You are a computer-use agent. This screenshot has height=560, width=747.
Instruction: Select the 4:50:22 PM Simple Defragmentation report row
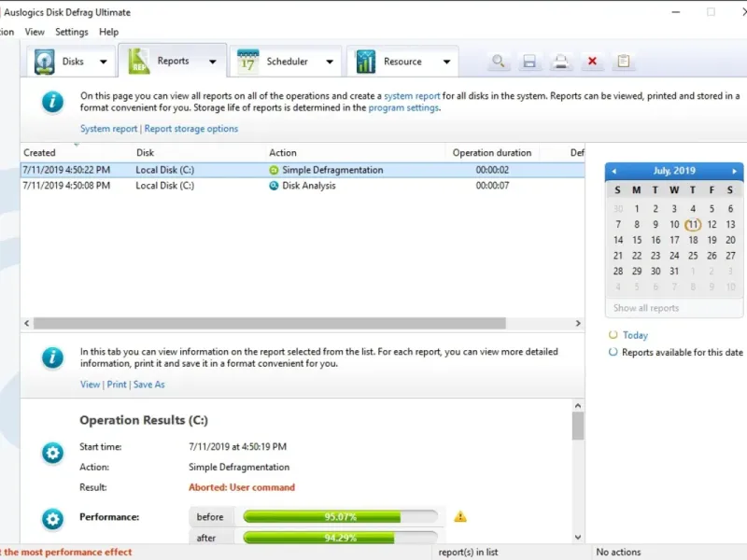pyautogui.click(x=303, y=170)
